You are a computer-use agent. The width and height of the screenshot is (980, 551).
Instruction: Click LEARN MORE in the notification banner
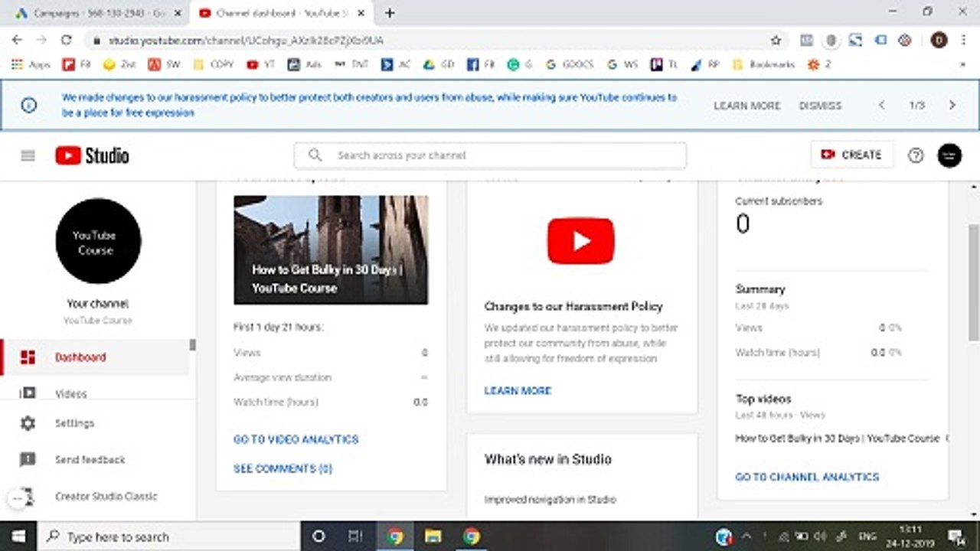click(x=747, y=106)
